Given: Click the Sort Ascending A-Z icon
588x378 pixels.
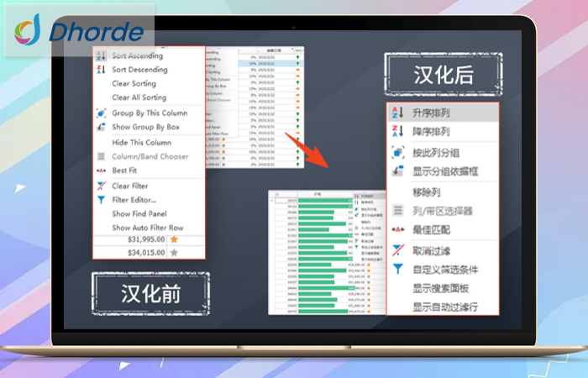Looking at the screenshot, I should pos(101,56).
